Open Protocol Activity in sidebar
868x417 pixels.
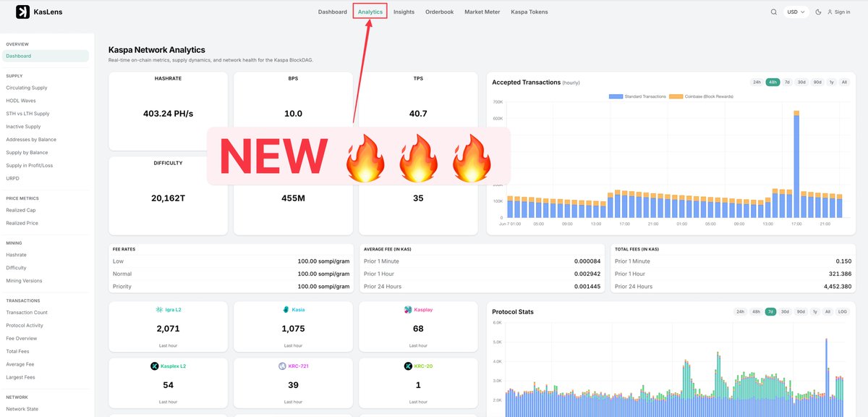[25, 326]
